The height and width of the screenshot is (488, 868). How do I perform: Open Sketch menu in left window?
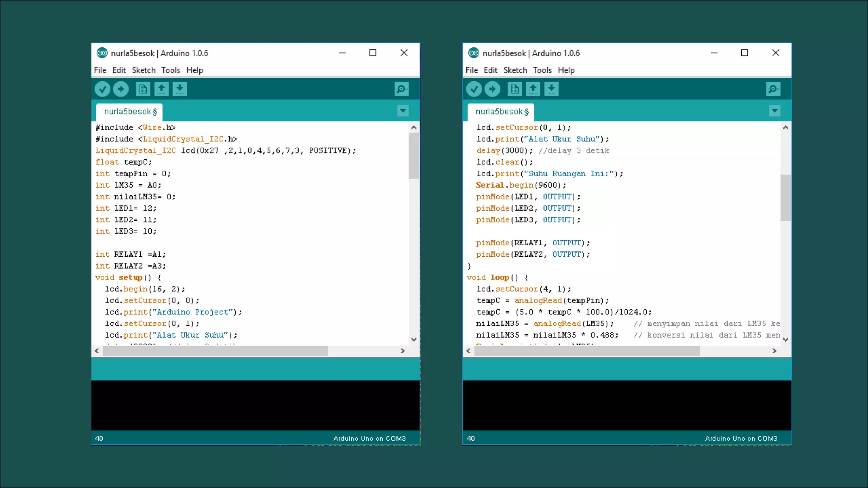tap(143, 70)
